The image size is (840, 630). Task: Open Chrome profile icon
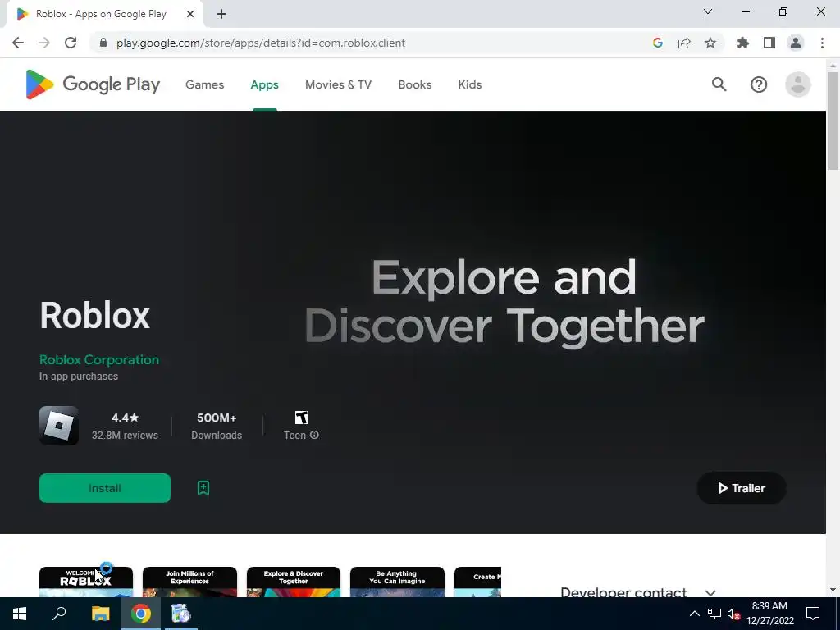(x=796, y=43)
